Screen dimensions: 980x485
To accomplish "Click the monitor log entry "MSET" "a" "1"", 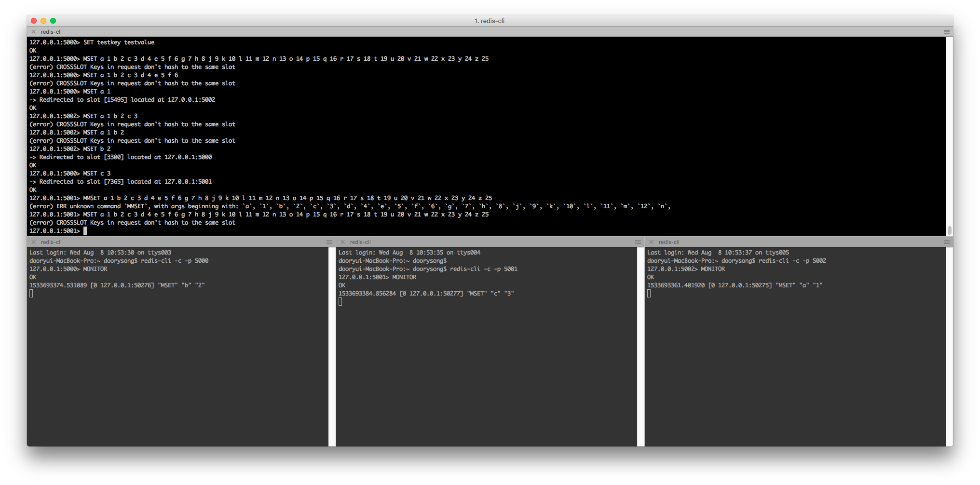I will [735, 285].
